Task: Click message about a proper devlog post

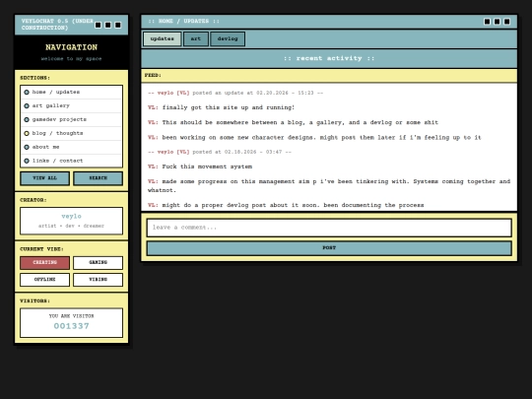Action: click(x=286, y=205)
